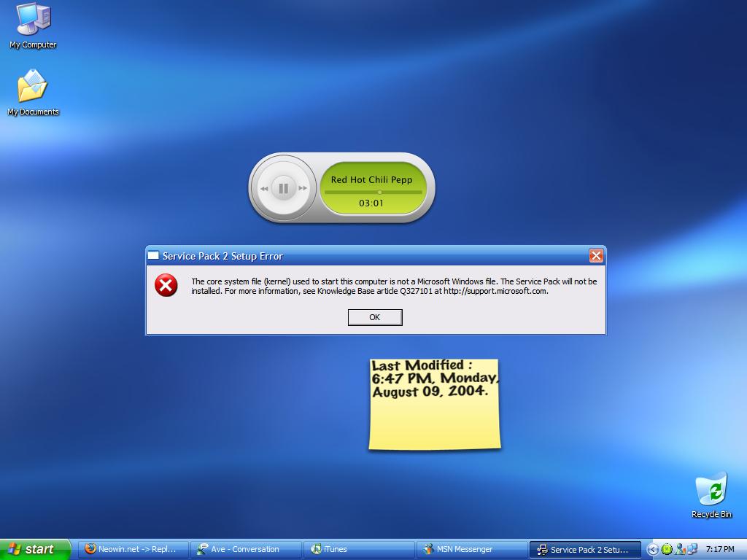Click the red error icon in the dialog
747x560 pixels.
pyautogui.click(x=167, y=286)
